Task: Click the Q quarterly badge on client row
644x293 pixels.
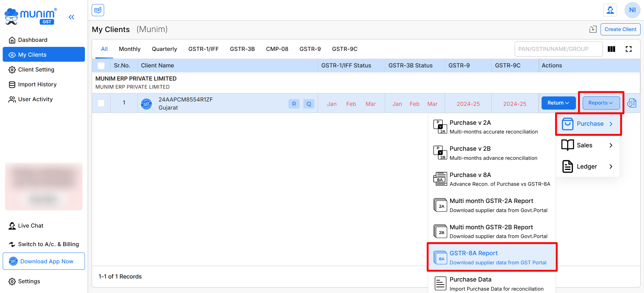Action: click(x=309, y=104)
